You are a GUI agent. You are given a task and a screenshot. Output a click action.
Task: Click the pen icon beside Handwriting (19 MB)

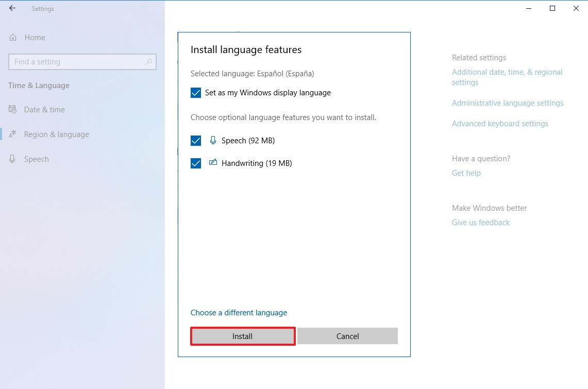tap(213, 162)
